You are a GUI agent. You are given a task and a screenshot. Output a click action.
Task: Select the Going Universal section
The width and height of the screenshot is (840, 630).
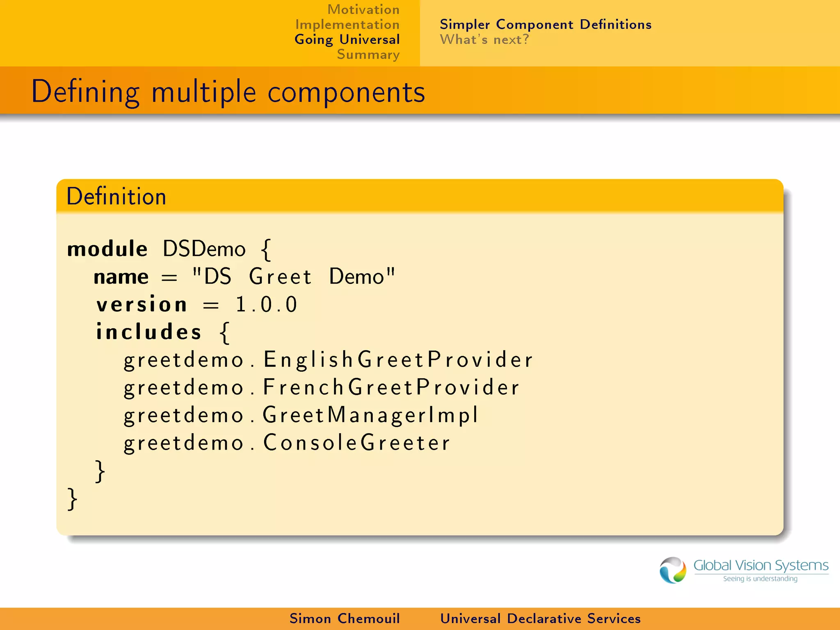click(x=347, y=40)
